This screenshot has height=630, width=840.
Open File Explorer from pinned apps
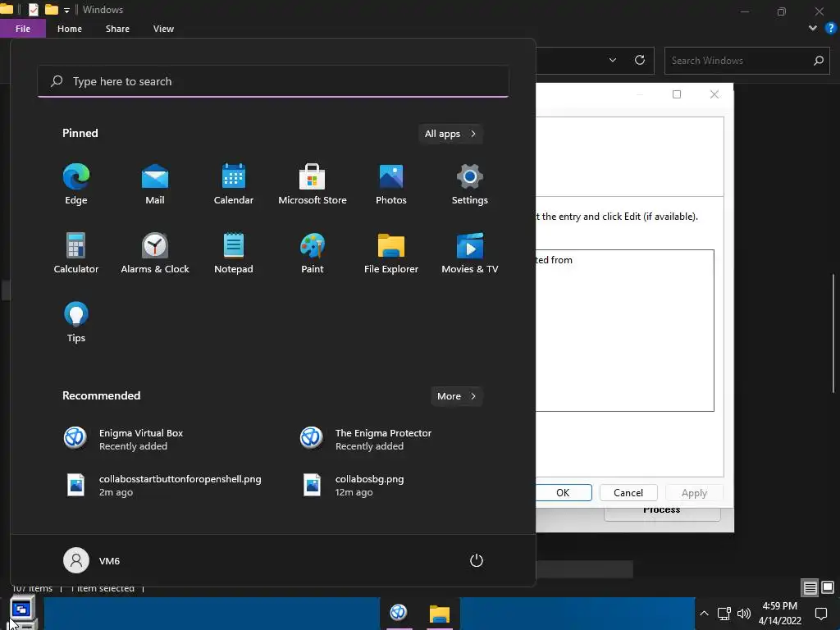391,253
